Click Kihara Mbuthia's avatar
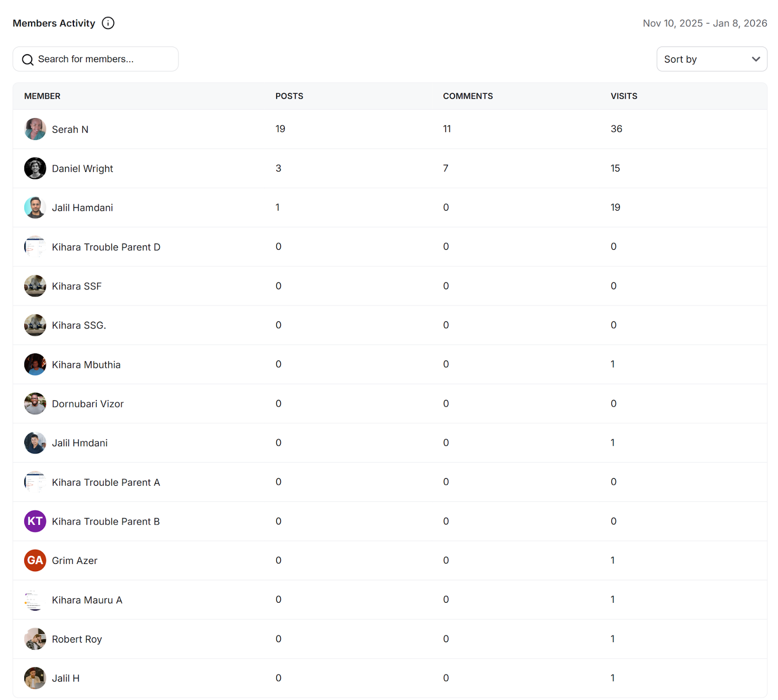The height and width of the screenshot is (700, 778). [35, 365]
